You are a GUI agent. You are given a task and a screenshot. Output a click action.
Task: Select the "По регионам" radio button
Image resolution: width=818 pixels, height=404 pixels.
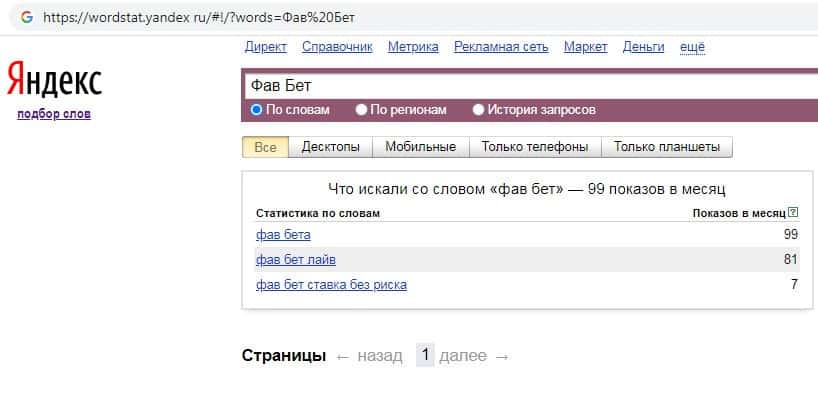(363, 110)
